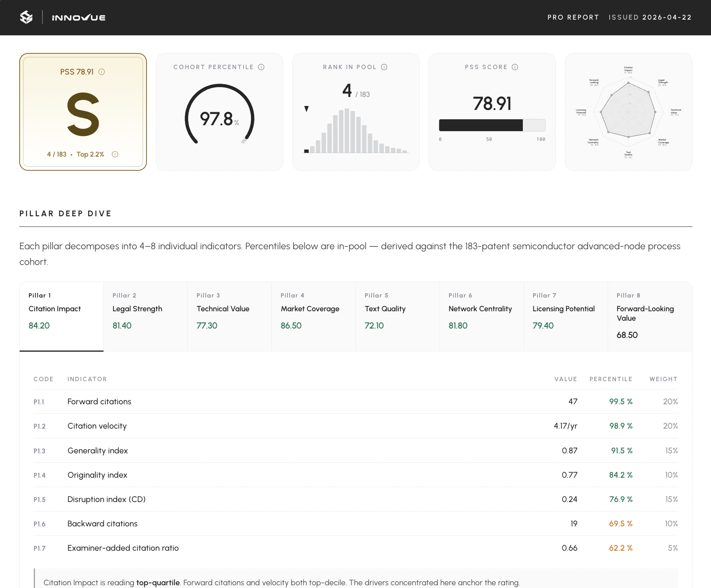Click the PSS score progress bar

coord(492,125)
